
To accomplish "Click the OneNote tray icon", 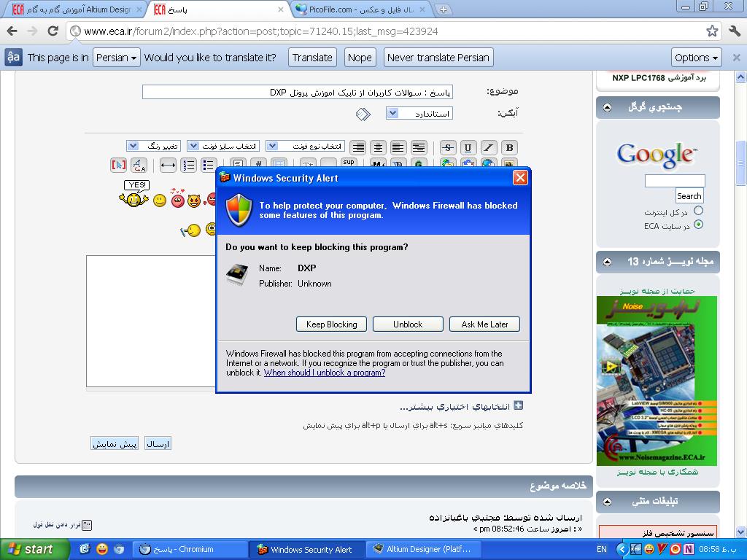I will click(689, 549).
